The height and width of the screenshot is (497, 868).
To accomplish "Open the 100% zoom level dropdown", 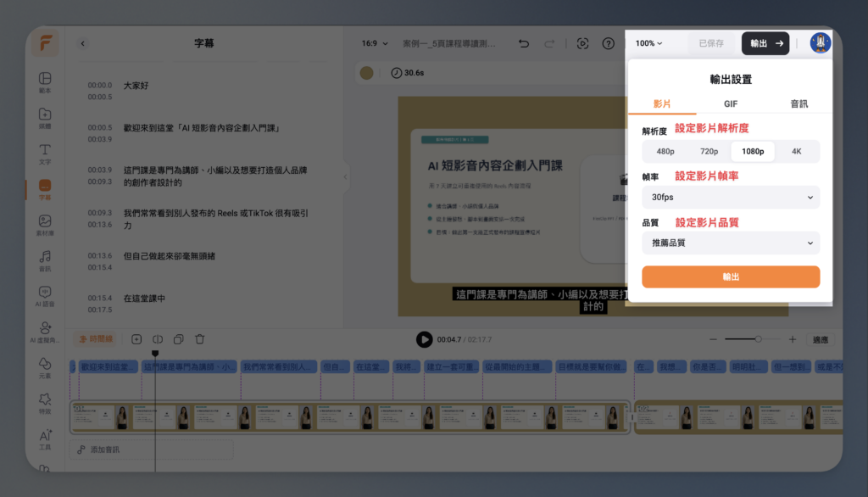I will pos(648,43).
